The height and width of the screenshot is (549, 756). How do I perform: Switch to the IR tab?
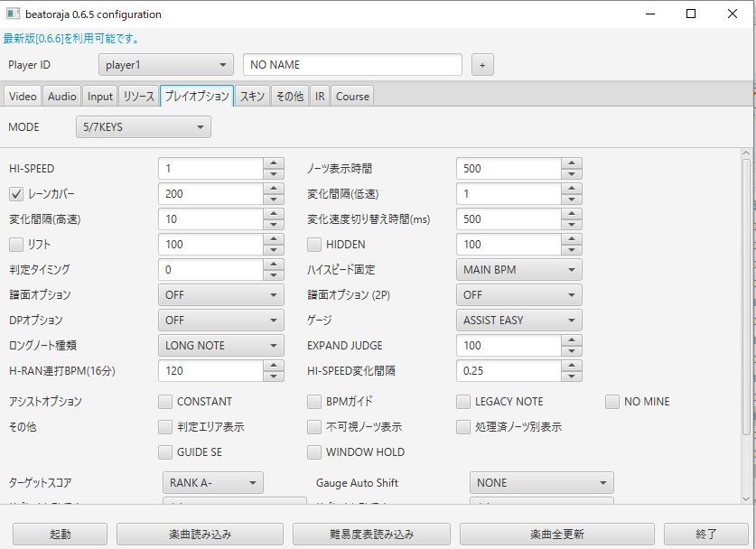(320, 96)
